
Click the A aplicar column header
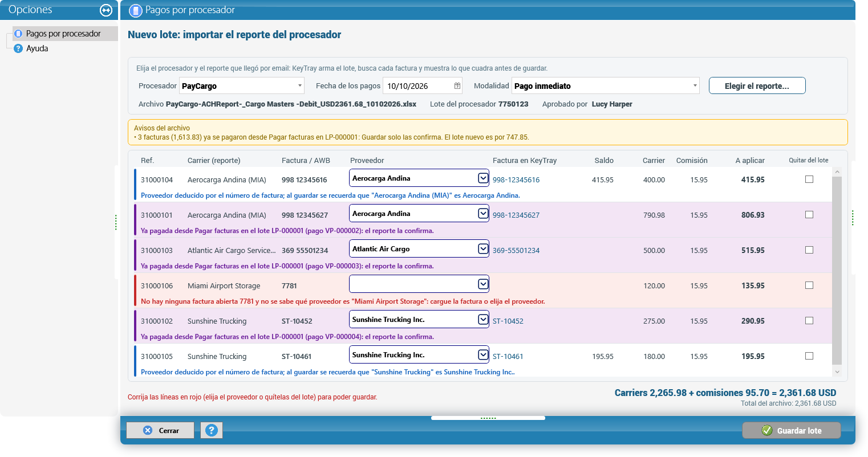[x=750, y=160]
